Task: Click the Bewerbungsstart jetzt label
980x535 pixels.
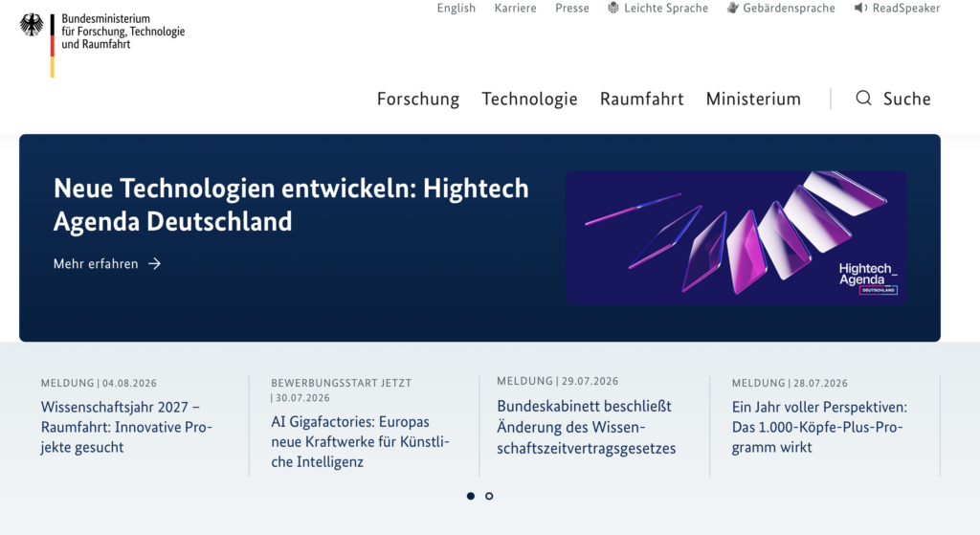Action: [342, 383]
